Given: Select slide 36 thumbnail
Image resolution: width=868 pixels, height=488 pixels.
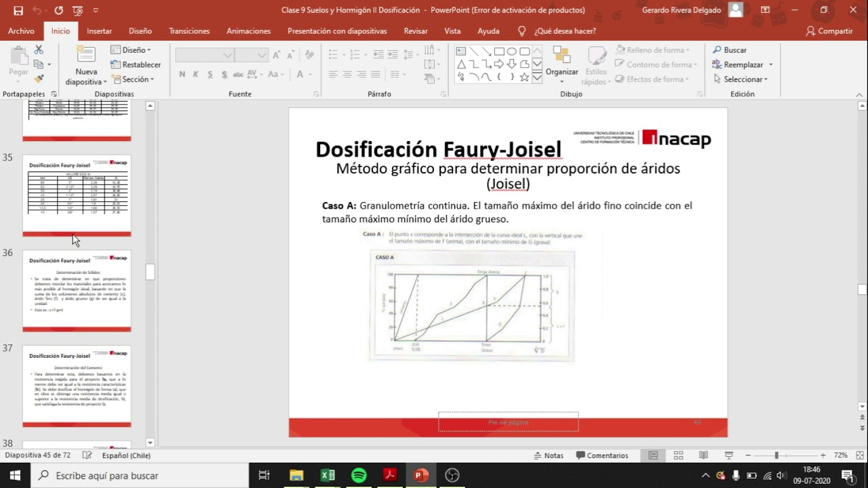Looking at the screenshot, I should [x=77, y=291].
